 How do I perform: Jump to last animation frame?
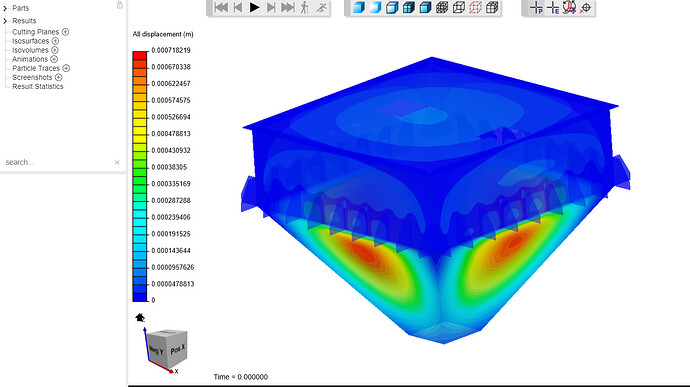[x=288, y=7]
